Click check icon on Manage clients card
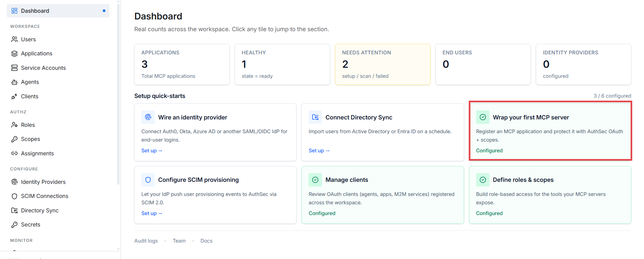The image size is (644, 259). (x=315, y=180)
